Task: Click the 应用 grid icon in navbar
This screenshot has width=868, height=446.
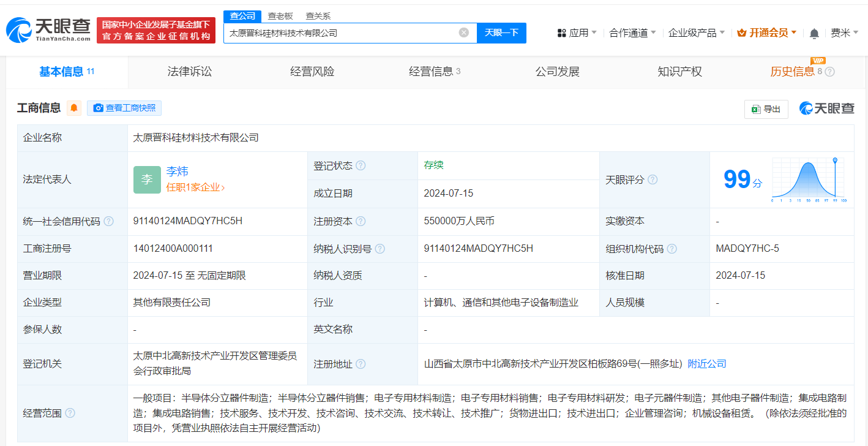Action: pyautogui.click(x=562, y=32)
